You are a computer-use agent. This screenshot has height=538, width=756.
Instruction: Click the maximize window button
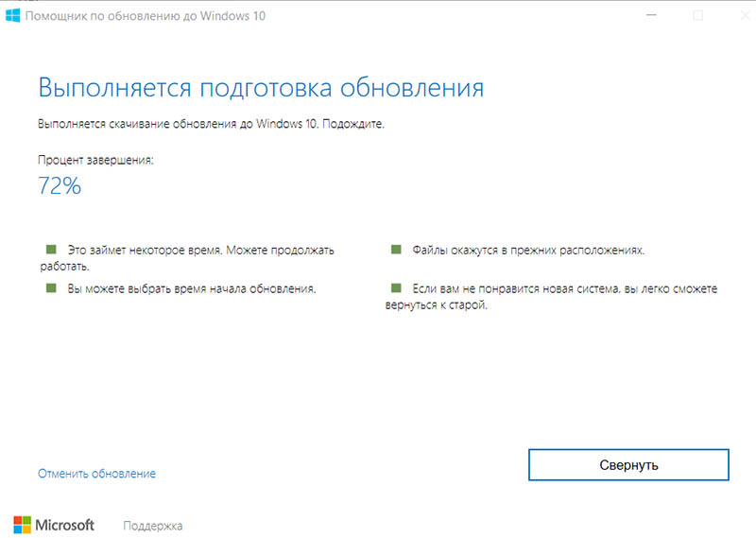[x=697, y=15]
